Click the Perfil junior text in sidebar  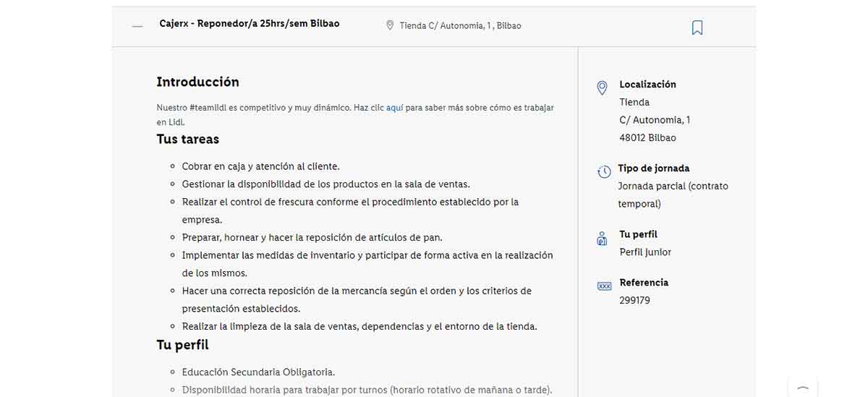645,252
